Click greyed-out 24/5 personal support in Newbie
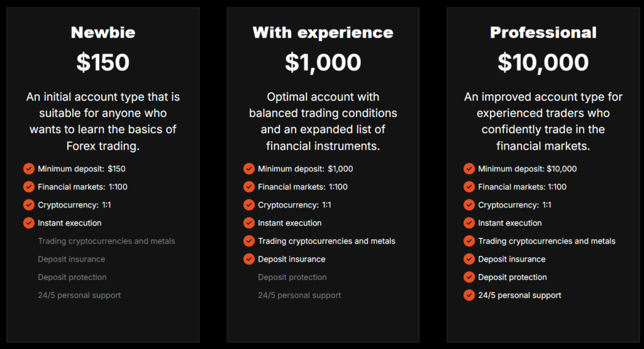644x349 pixels. tap(79, 295)
